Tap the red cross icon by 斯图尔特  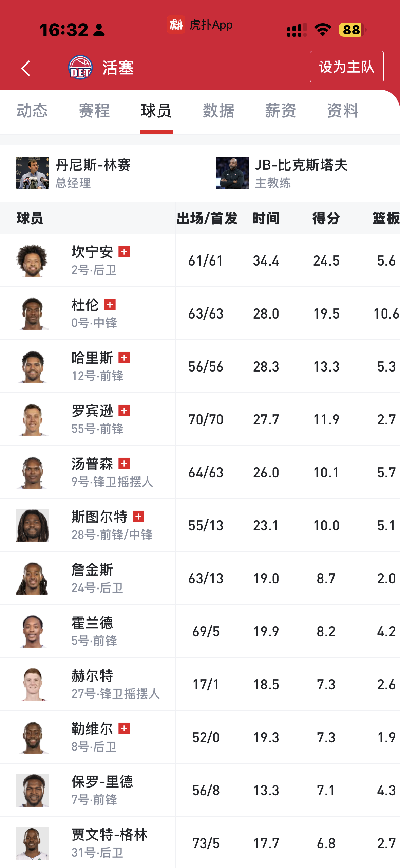click(138, 517)
